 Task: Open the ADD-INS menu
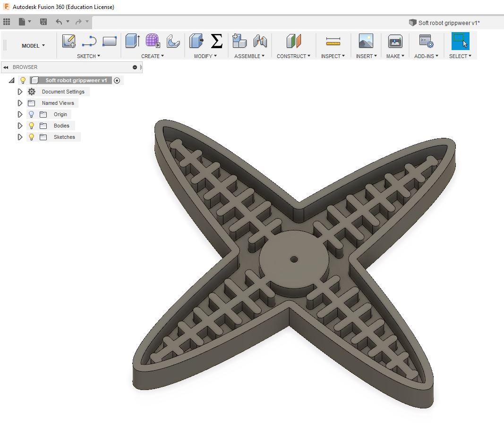[426, 56]
